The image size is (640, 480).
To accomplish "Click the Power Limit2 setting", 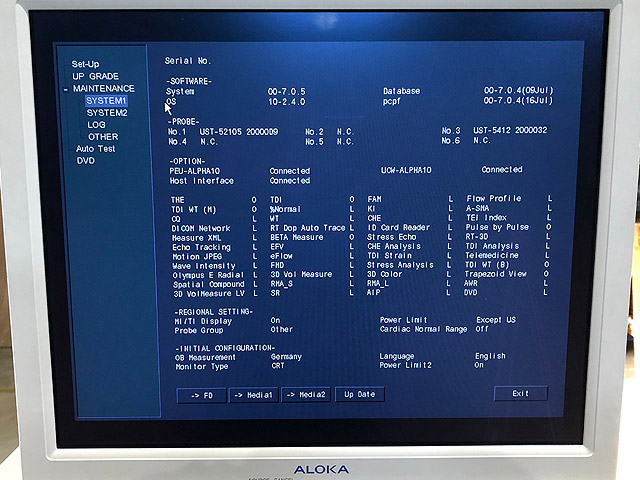I will click(x=405, y=365).
